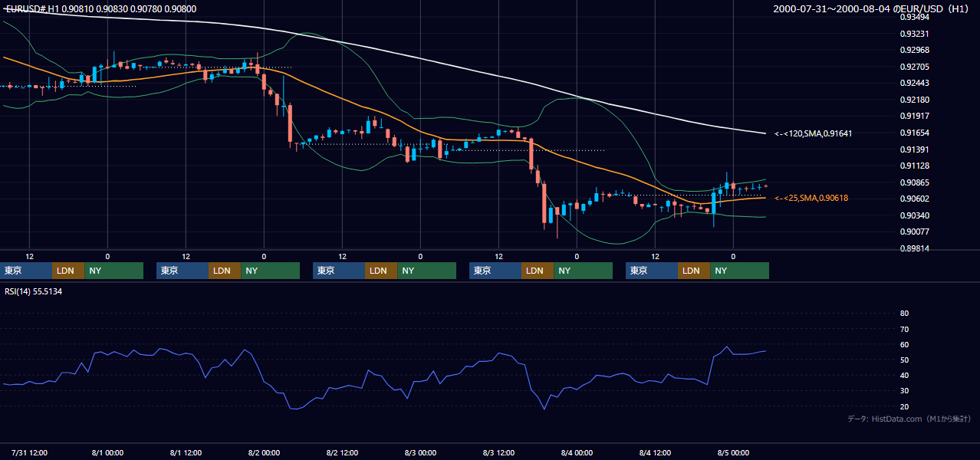Select the 120 SMA 0.91641 label
The height and width of the screenshot is (460, 980).
(x=814, y=133)
